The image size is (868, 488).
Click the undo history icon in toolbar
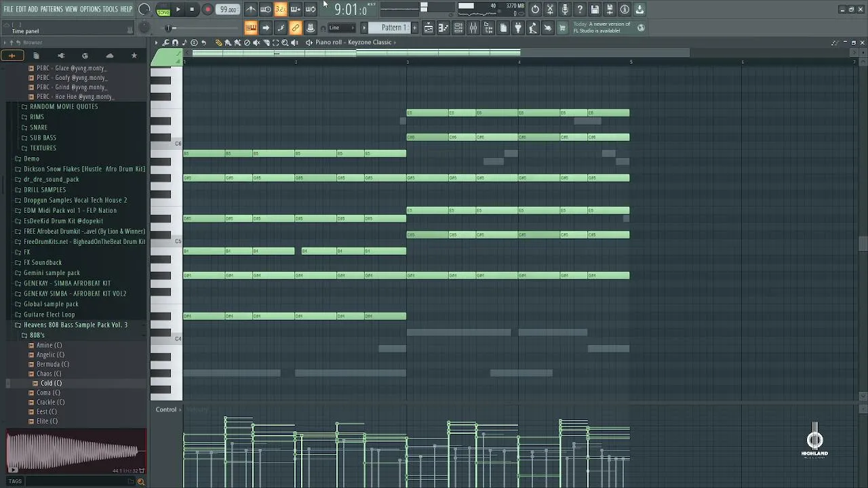coord(535,9)
